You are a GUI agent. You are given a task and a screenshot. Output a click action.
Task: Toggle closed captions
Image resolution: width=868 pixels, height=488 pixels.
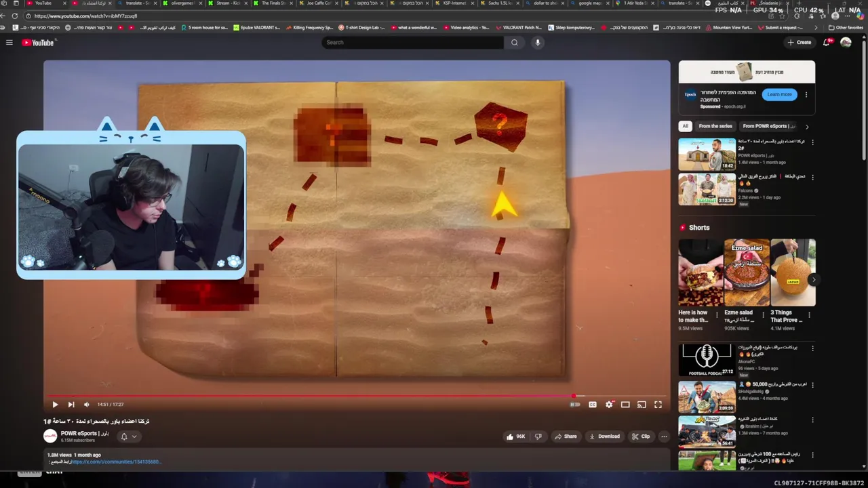593,405
